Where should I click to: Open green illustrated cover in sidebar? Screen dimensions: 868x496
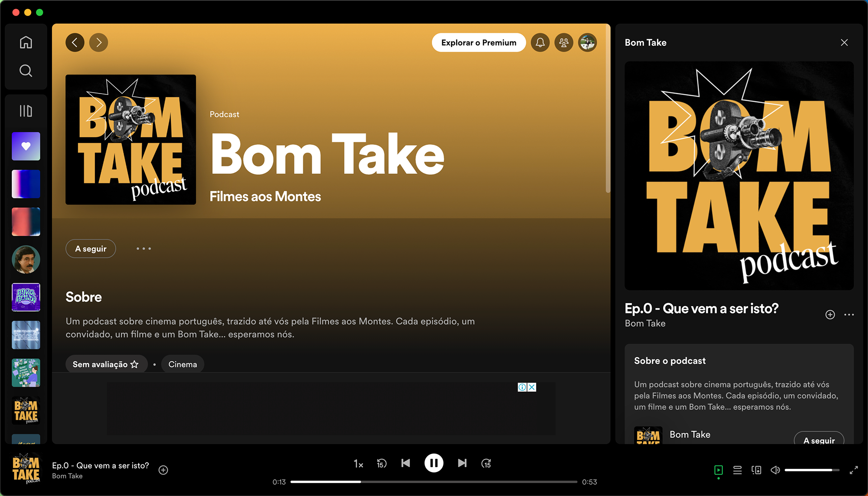click(x=26, y=373)
